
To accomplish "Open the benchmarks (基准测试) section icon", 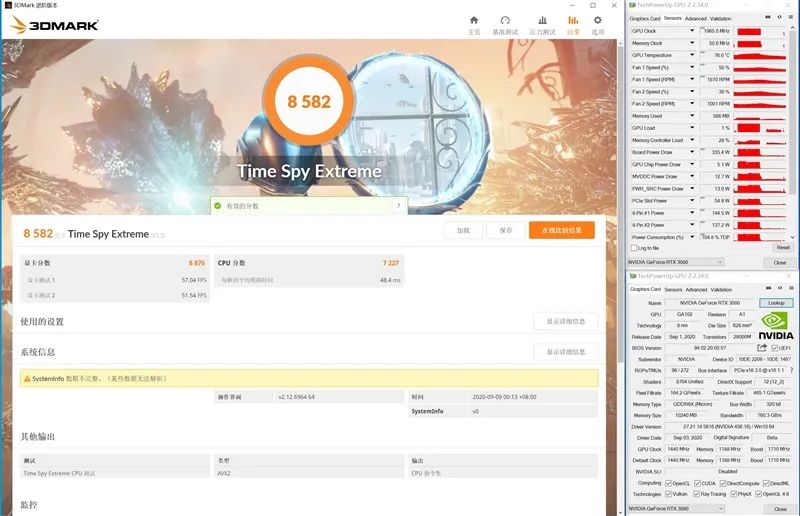I will 505,20.
